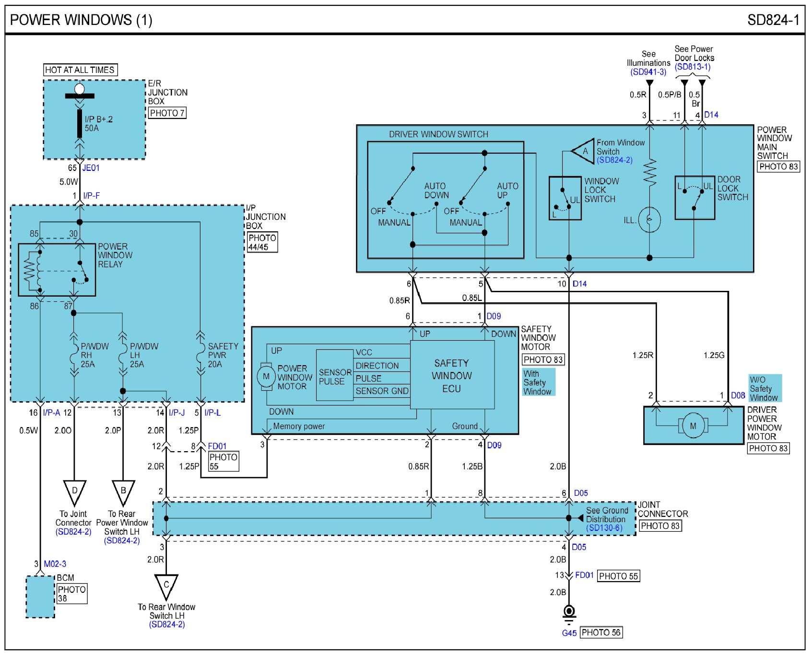Open the SD941-3 Illuminations link
Viewport: 812px width, 658px height.
pos(648,72)
